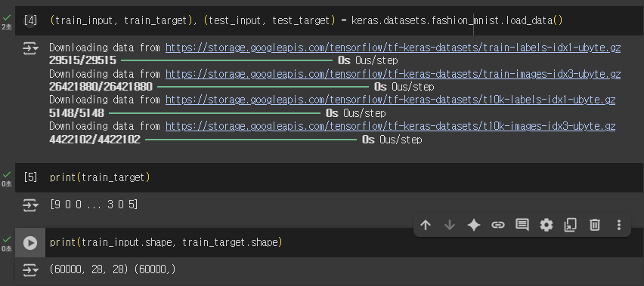Click the 29515/29515 progress bar
Image resolution: width=644 pixels, height=286 pixels.
coord(227,60)
